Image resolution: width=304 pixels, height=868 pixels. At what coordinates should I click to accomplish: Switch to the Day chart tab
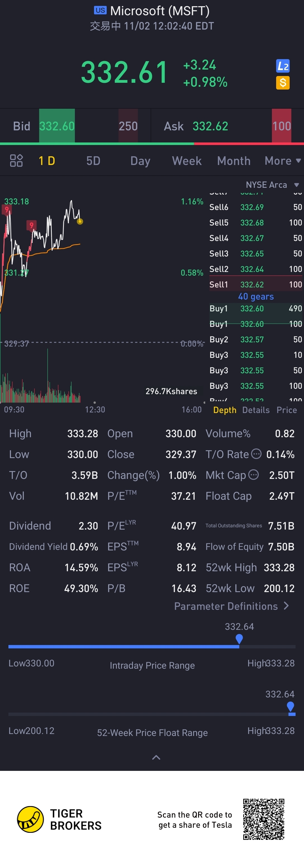[140, 161]
